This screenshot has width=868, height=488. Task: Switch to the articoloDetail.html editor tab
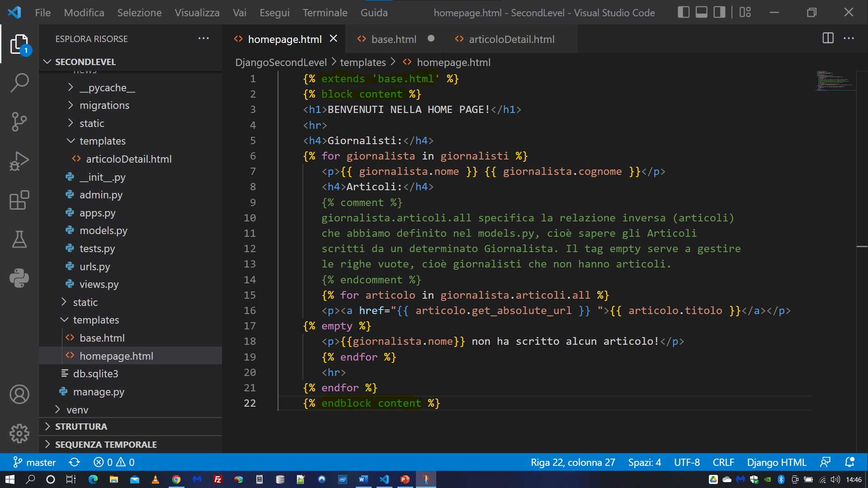pos(511,39)
